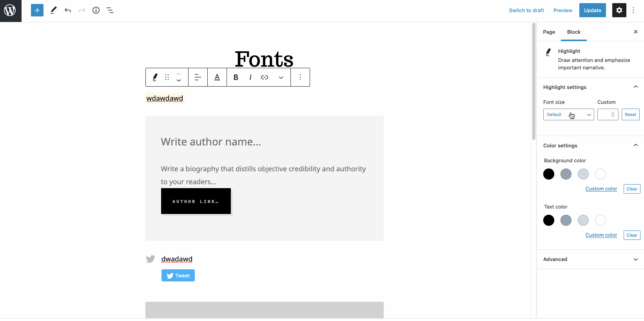Apply italic formatting in the block toolbar
The image size is (644, 321).
pyautogui.click(x=250, y=77)
